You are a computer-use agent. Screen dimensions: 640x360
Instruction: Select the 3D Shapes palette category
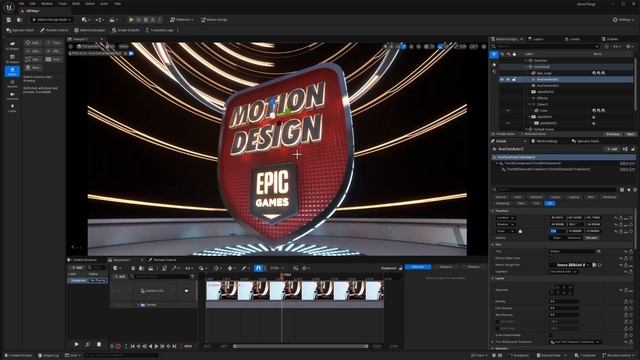12,59
